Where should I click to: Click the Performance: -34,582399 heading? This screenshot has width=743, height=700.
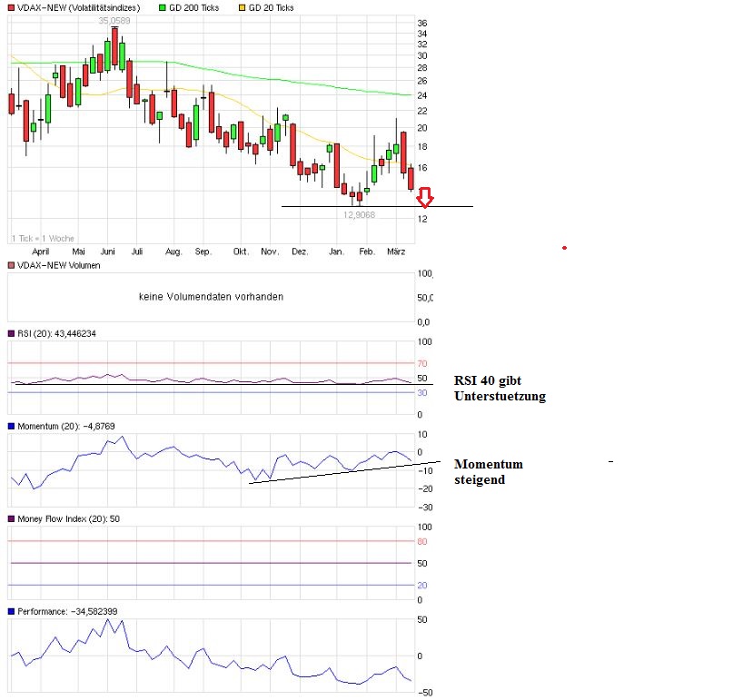coord(67,611)
